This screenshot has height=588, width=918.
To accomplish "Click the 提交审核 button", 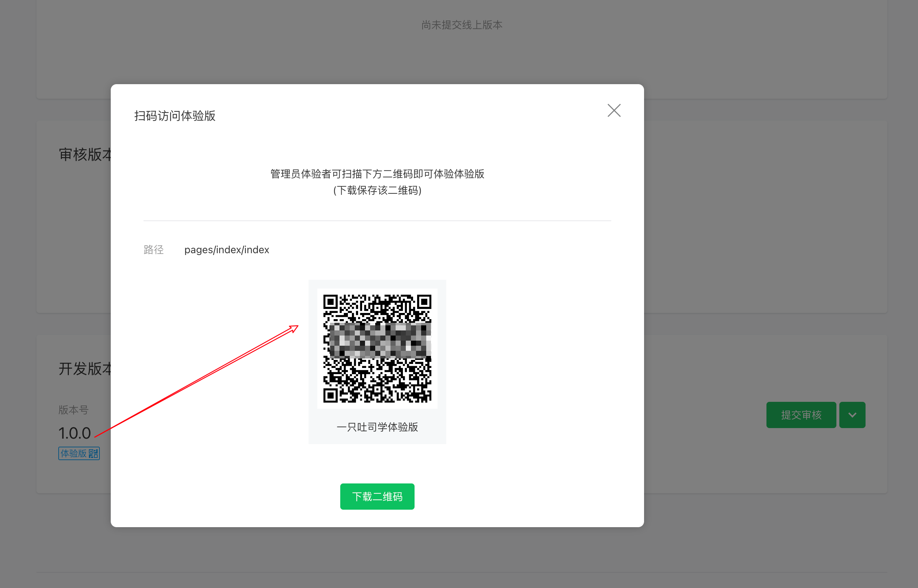I will (x=801, y=415).
